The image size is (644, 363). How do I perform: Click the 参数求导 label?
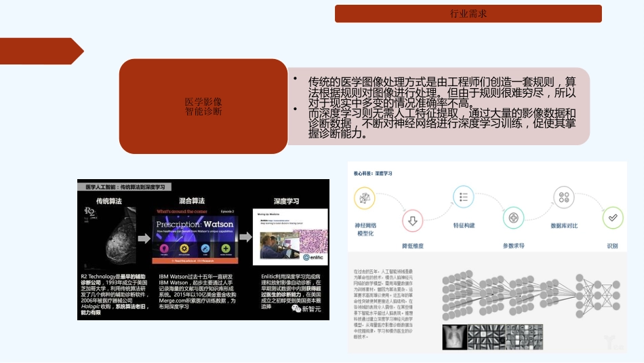click(514, 246)
